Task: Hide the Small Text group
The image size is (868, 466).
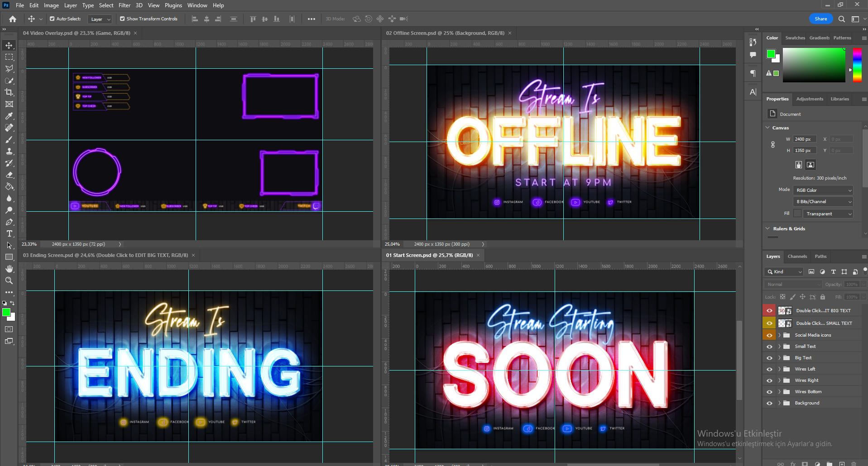Action: (x=769, y=347)
